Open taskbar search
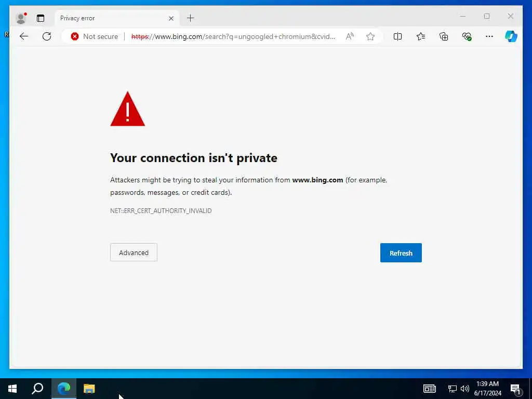 pyautogui.click(x=37, y=389)
